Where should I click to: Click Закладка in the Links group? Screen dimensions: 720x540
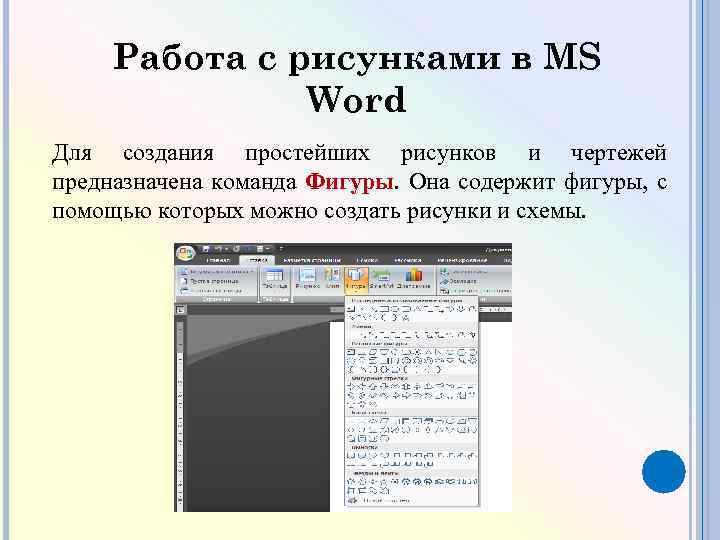click(458, 281)
